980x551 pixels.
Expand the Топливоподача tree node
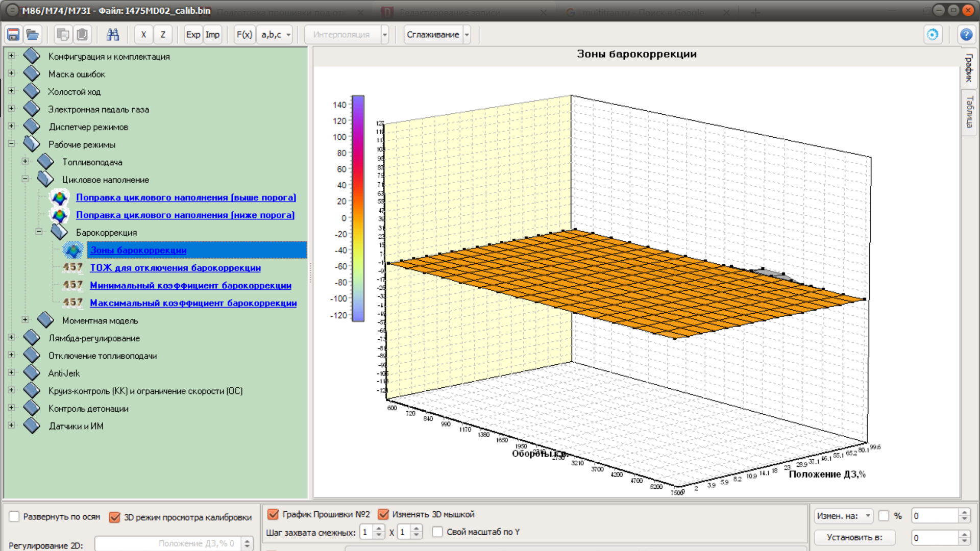point(25,161)
